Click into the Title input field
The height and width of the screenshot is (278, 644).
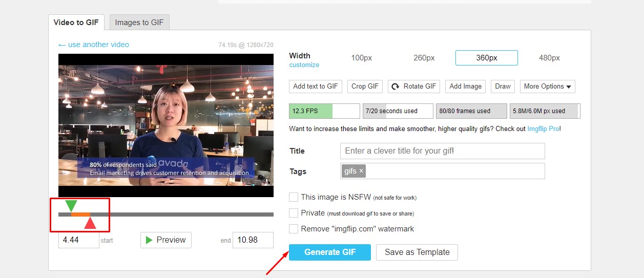(x=442, y=151)
